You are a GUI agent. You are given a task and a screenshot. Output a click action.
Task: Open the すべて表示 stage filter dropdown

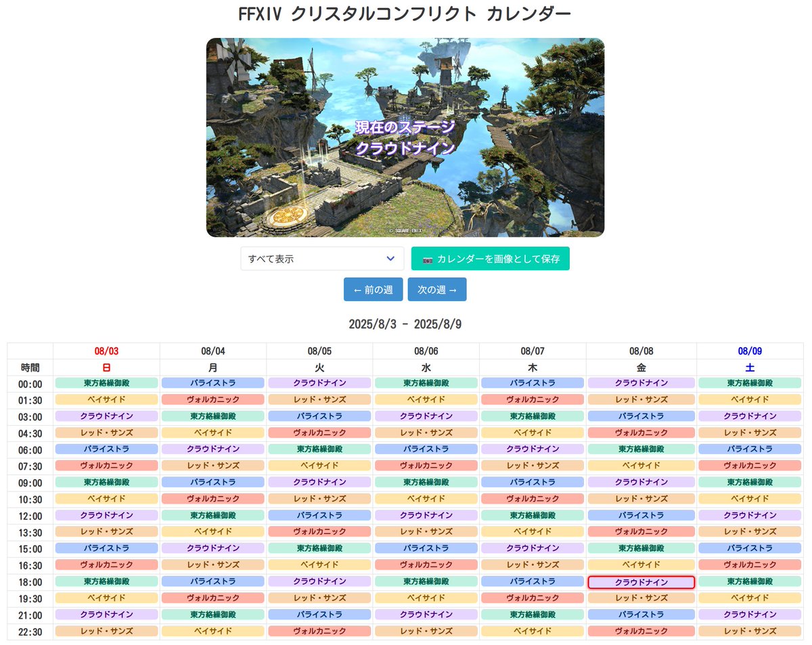tap(322, 259)
